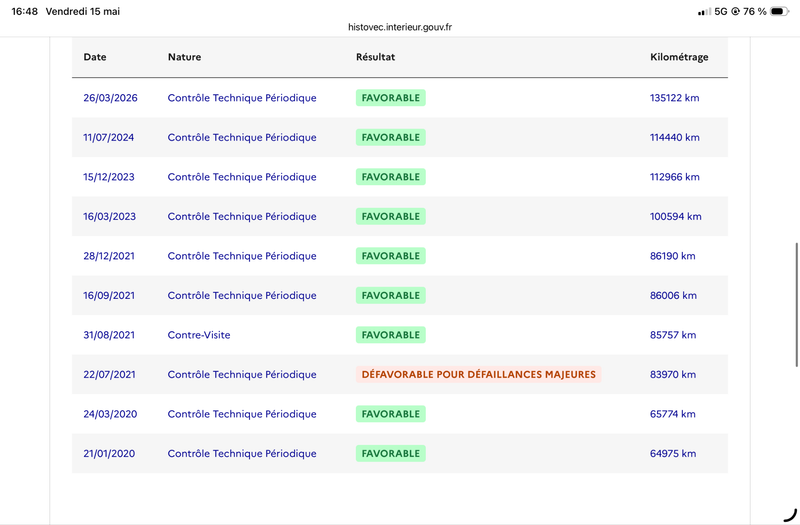
Task: Open the Contre-Visite entry
Action: (199, 335)
